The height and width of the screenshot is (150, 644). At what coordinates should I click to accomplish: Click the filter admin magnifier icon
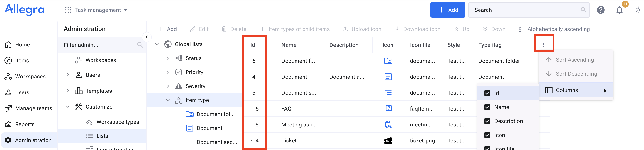[140, 45]
